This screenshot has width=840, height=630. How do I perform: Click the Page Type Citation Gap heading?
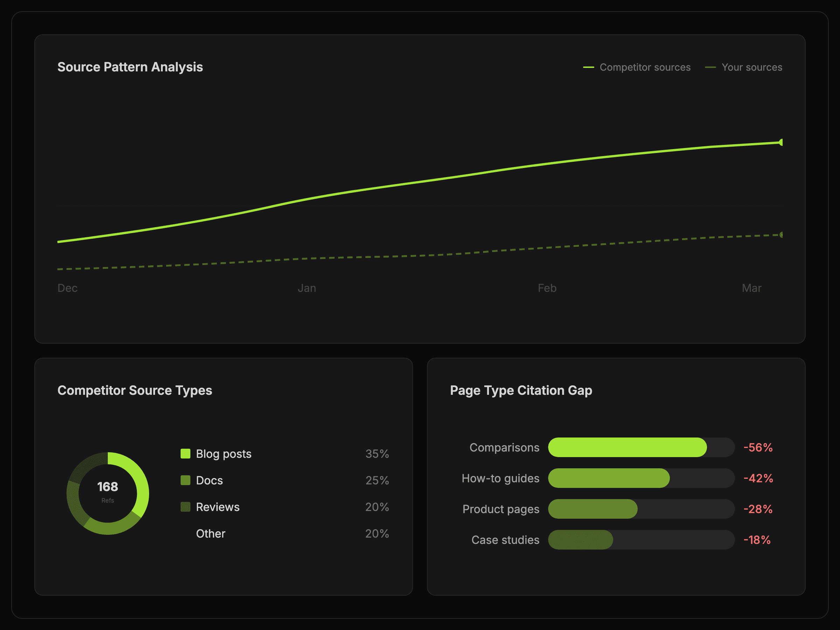(521, 390)
